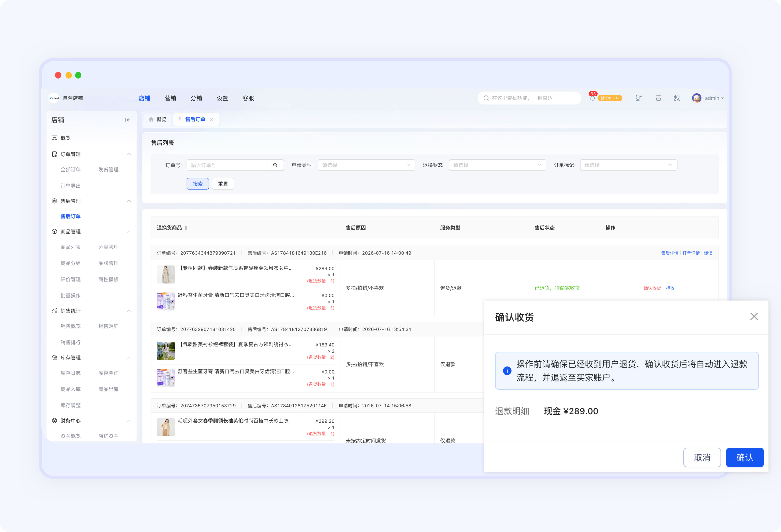This screenshot has height=532, width=781.
Task: Close the 确认收货 dialog with X
Action: pyautogui.click(x=754, y=316)
